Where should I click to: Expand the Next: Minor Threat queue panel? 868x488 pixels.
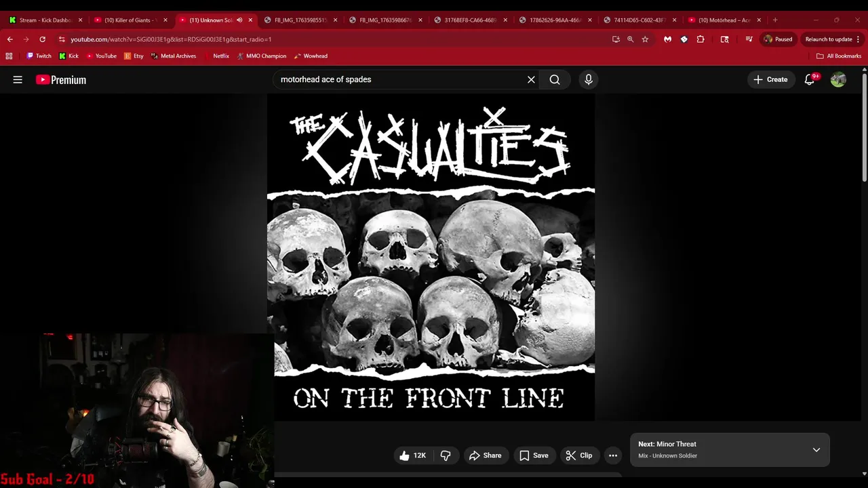(x=816, y=450)
